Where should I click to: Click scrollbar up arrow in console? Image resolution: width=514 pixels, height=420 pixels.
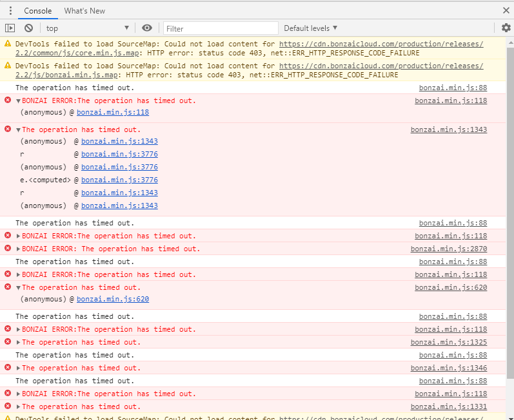point(510,43)
